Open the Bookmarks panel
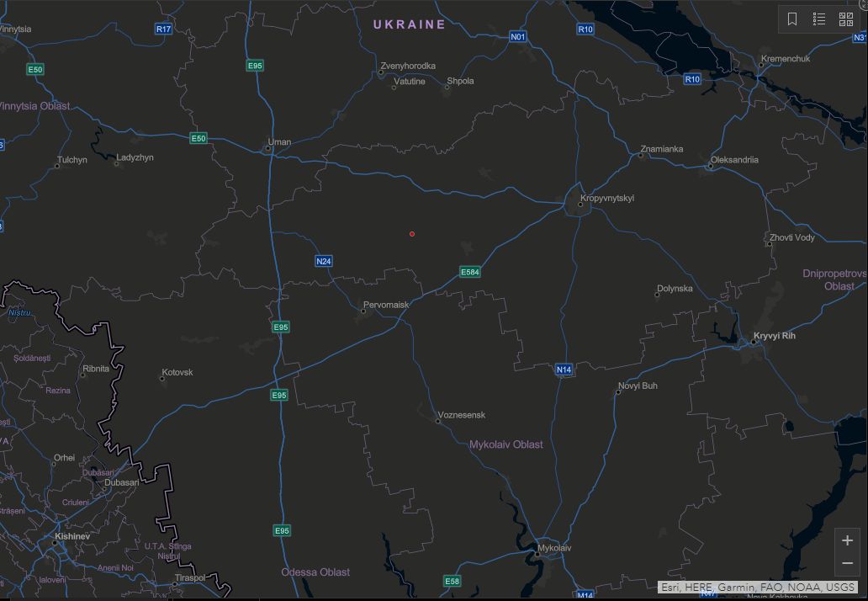 click(792, 19)
